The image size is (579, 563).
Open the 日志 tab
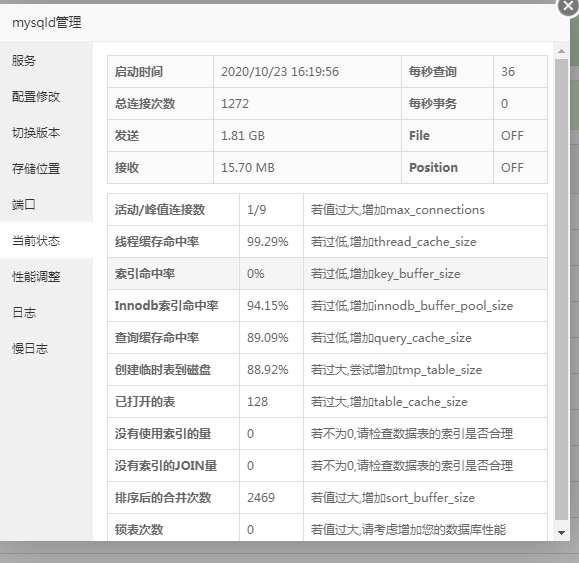coord(46,312)
